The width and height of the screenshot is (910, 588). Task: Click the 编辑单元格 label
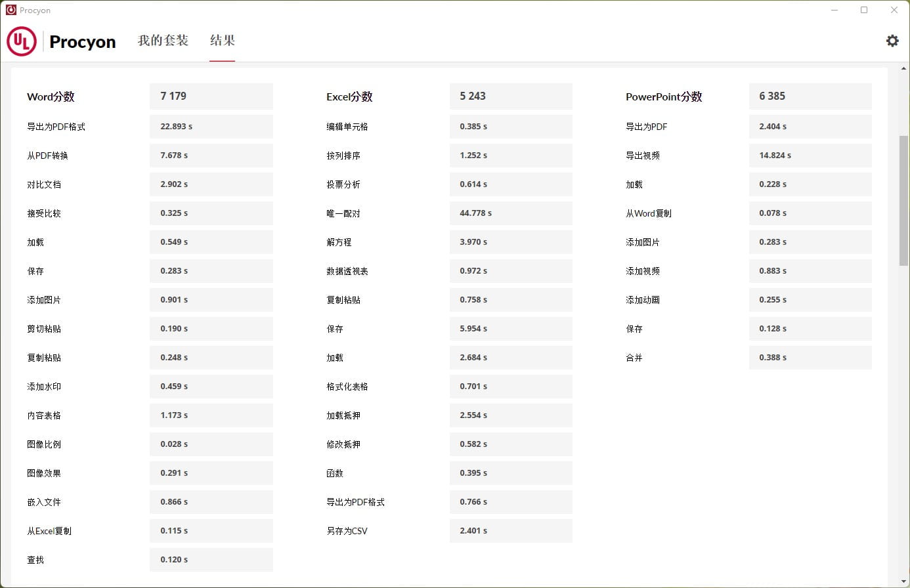(347, 127)
